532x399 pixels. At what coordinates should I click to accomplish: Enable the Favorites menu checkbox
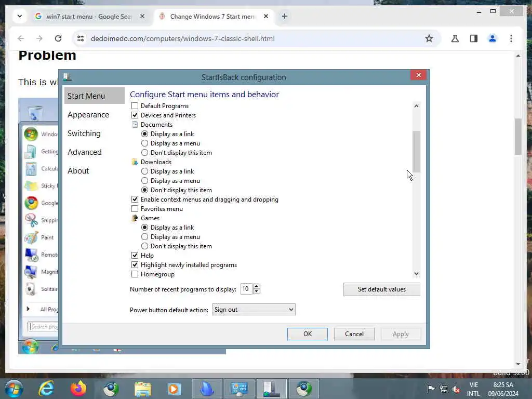pyautogui.click(x=135, y=209)
